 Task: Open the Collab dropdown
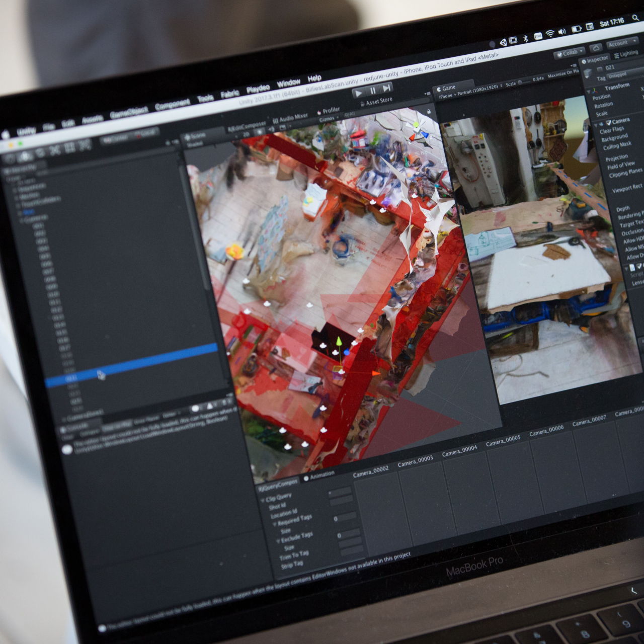coord(569,53)
